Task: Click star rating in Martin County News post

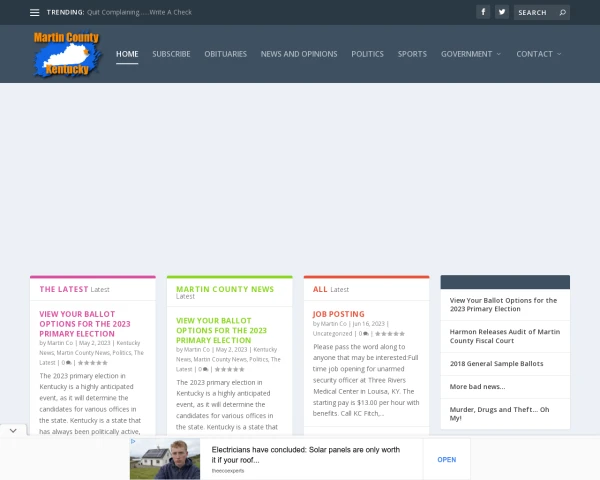Action: tap(229, 369)
